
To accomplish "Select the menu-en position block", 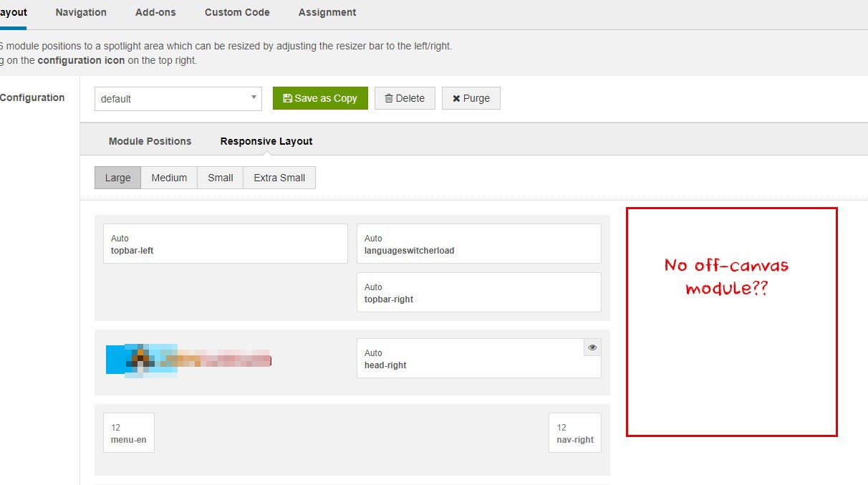I will (129, 433).
